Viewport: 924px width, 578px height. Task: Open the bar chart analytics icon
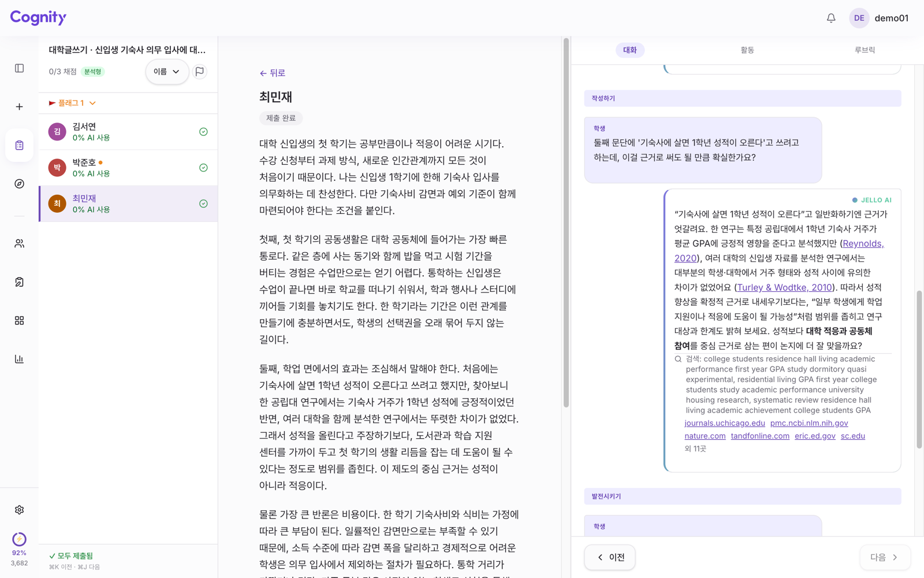point(19,359)
